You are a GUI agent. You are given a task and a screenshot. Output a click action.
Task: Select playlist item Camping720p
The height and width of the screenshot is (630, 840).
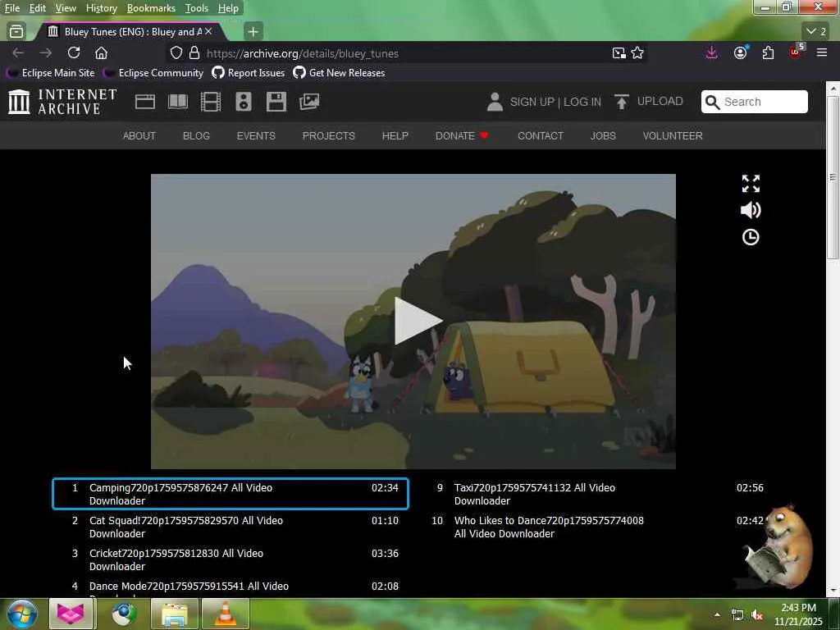(x=231, y=494)
